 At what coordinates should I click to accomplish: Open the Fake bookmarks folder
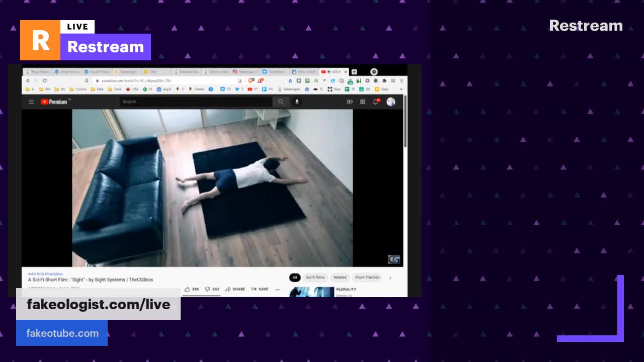point(97,89)
